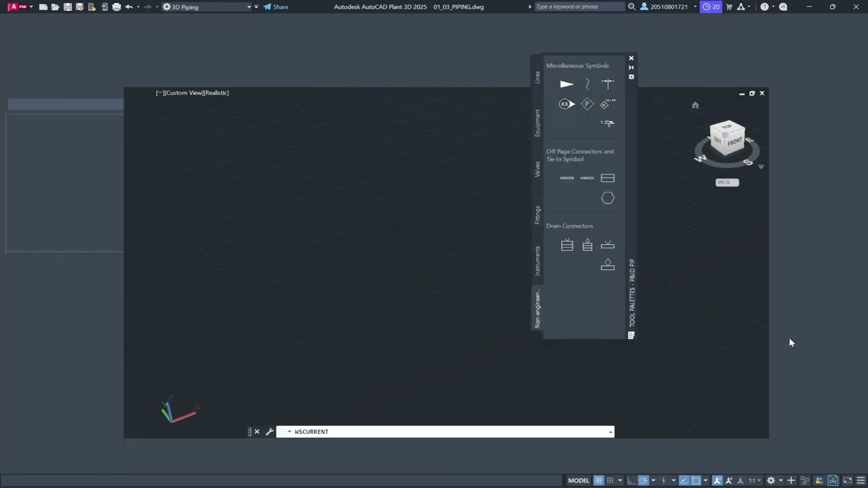Open the 20510801721 user account menu

pyautogui.click(x=669, y=7)
